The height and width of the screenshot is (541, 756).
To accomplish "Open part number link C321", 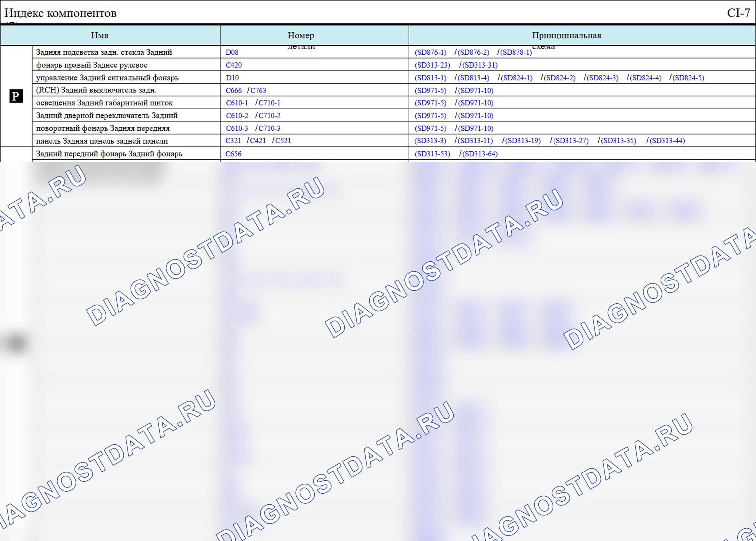I will 233,141.
